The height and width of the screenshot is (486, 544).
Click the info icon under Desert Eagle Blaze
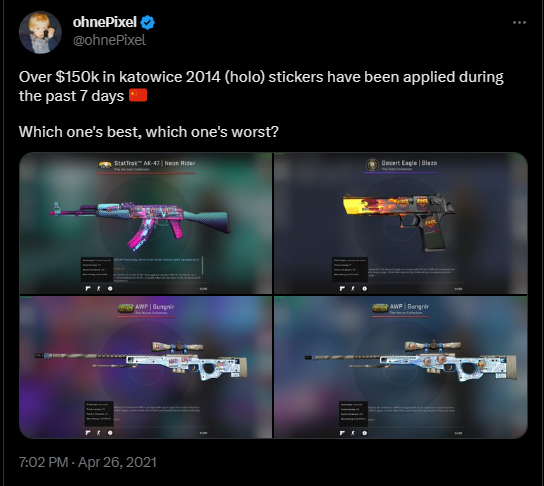click(x=364, y=289)
